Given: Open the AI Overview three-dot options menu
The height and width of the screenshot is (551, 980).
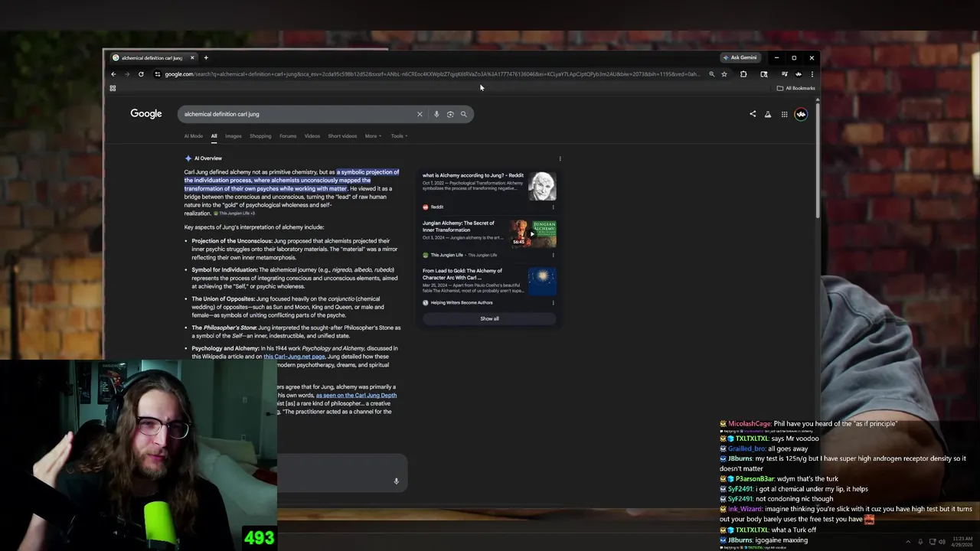Looking at the screenshot, I should click(x=560, y=158).
